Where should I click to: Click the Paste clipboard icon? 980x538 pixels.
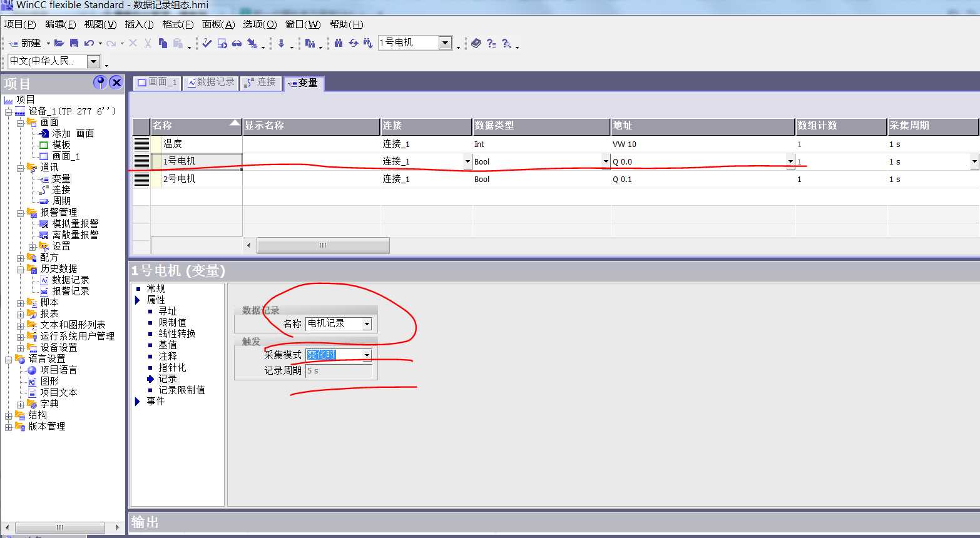[x=178, y=43]
